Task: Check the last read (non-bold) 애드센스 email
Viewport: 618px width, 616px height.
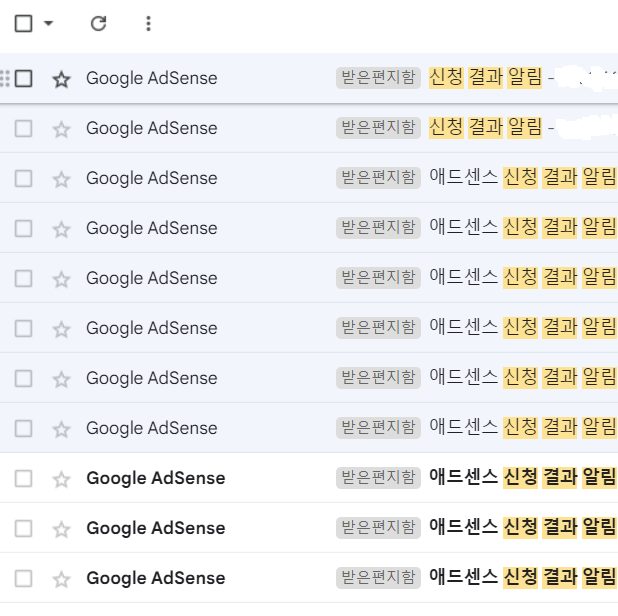Action: point(23,428)
